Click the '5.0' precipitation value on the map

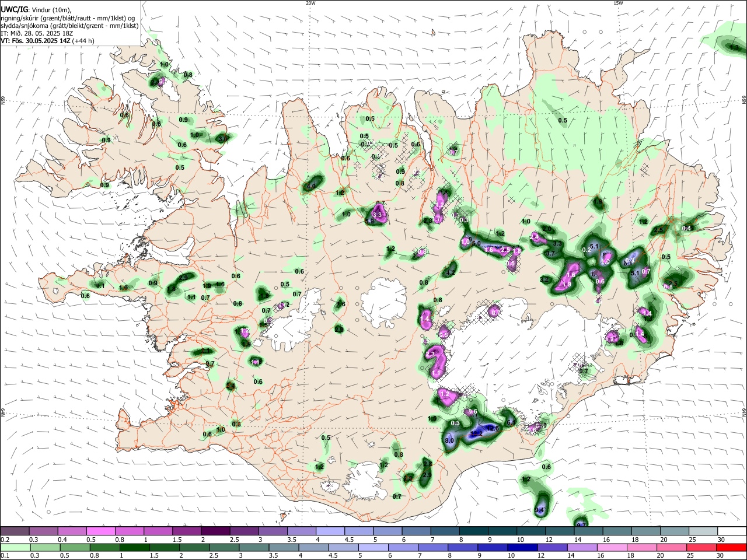pos(476,243)
